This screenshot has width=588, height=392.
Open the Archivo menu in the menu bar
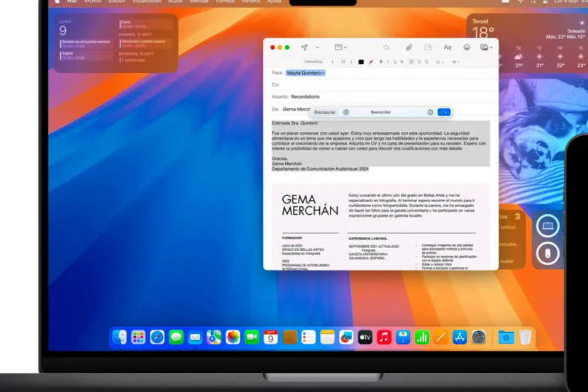click(x=93, y=2)
